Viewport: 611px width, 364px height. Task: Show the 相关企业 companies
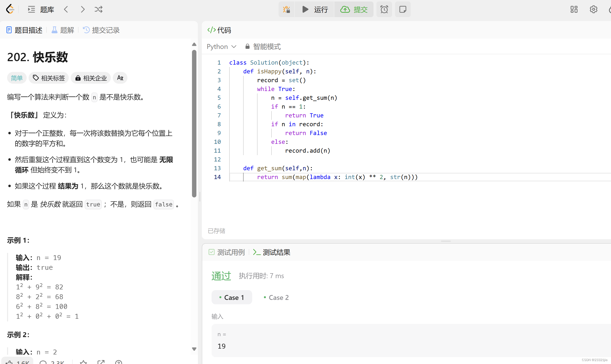tap(91, 78)
